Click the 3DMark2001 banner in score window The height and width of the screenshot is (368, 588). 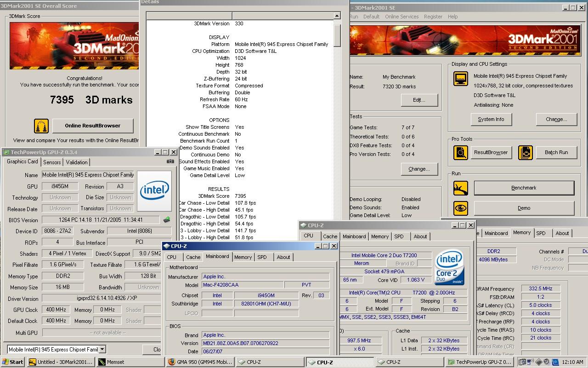[x=74, y=46]
